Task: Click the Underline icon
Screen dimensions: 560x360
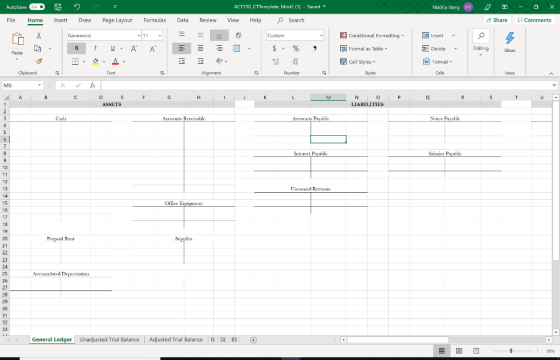Action: 112,48
